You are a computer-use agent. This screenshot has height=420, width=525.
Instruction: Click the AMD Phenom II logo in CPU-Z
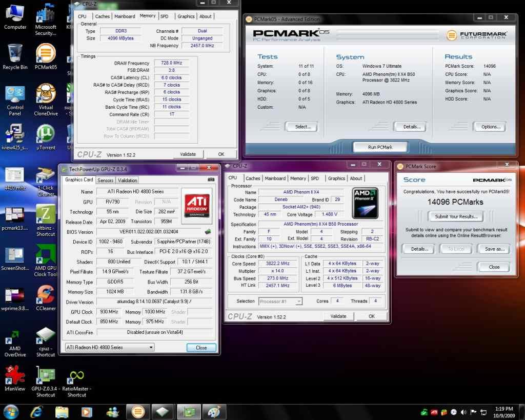(365, 203)
